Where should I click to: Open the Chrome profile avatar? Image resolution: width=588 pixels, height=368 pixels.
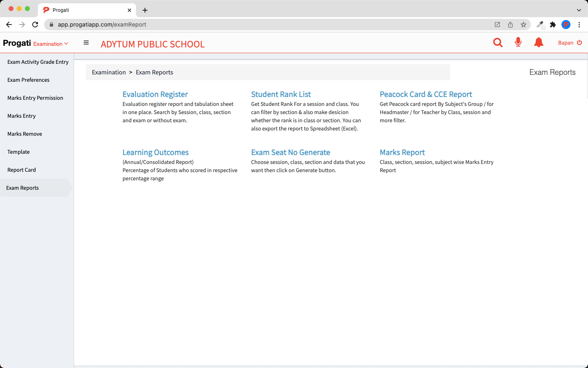566,25
